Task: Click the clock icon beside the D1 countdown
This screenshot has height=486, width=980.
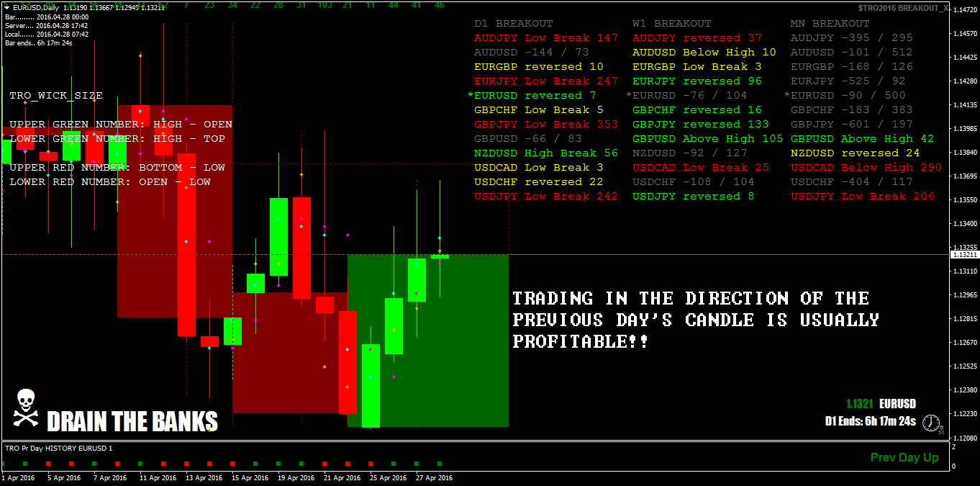Action: [x=931, y=422]
